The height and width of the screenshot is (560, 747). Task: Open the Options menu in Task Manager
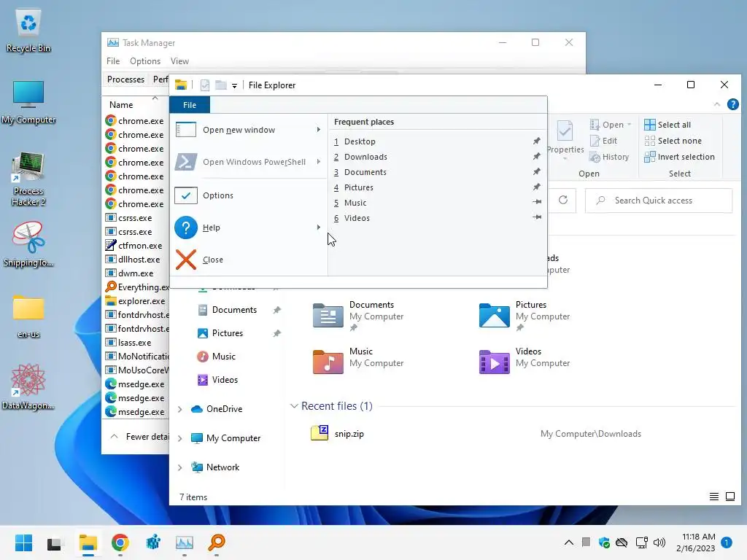click(145, 61)
